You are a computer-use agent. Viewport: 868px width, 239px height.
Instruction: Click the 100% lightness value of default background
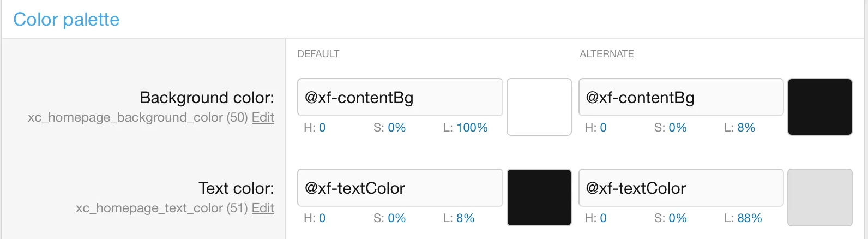coord(472,128)
